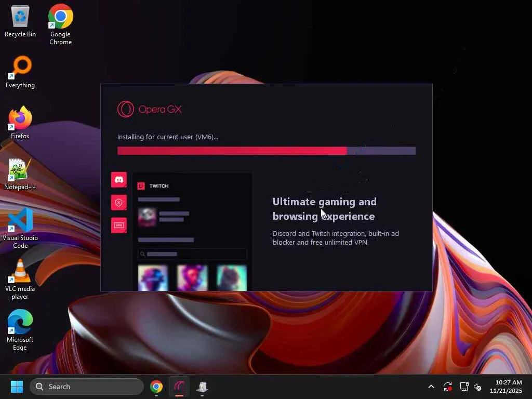Click the Discord and Twitch integration description text

336,238
